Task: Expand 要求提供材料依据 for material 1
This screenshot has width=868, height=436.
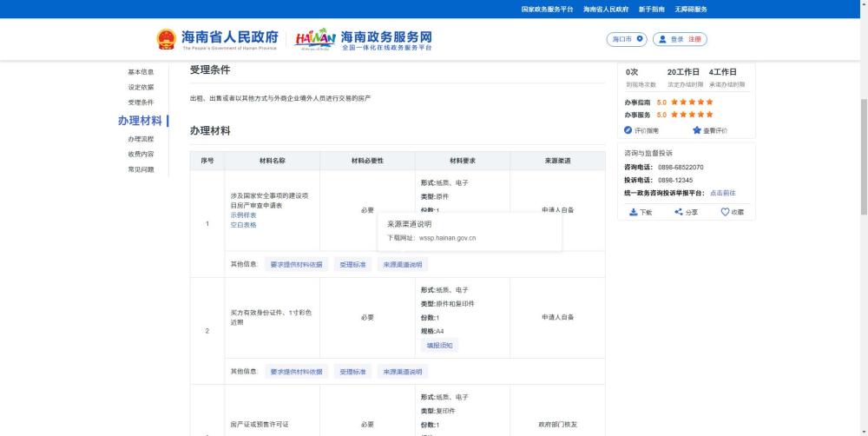Action: pos(296,264)
